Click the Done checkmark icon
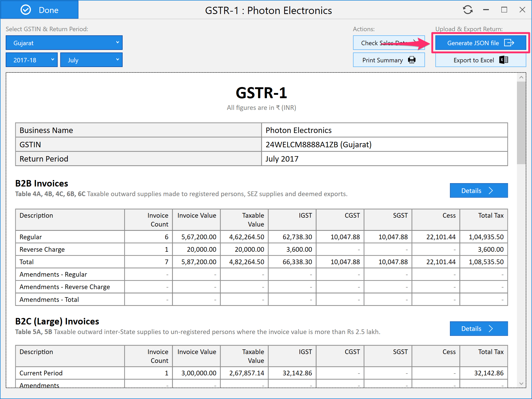The height and width of the screenshot is (399, 532). pyautogui.click(x=26, y=10)
